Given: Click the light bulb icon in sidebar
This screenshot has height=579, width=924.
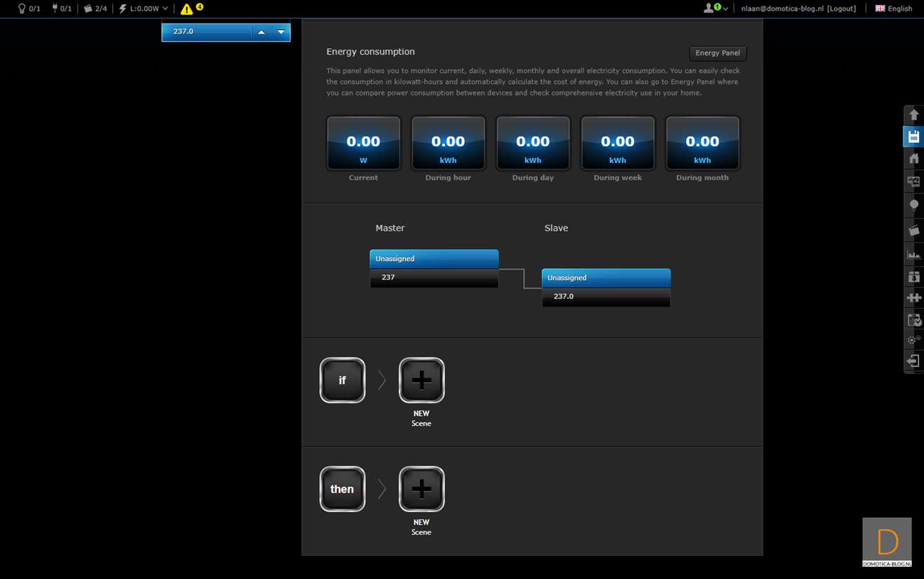Looking at the screenshot, I should coord(914,205).
